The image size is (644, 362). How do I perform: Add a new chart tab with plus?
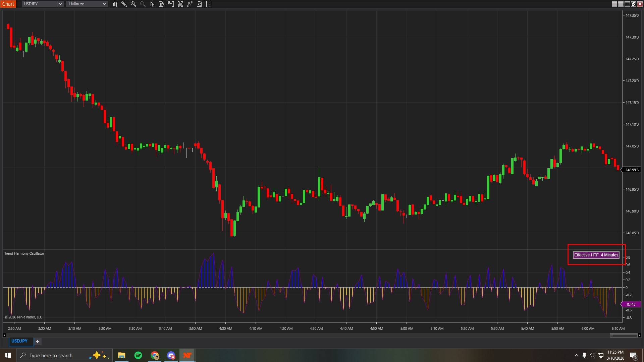click(38, 341)
